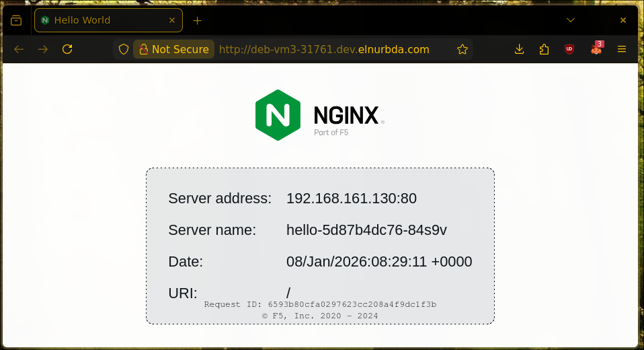Open the Firefox View icon

(16, 20)
